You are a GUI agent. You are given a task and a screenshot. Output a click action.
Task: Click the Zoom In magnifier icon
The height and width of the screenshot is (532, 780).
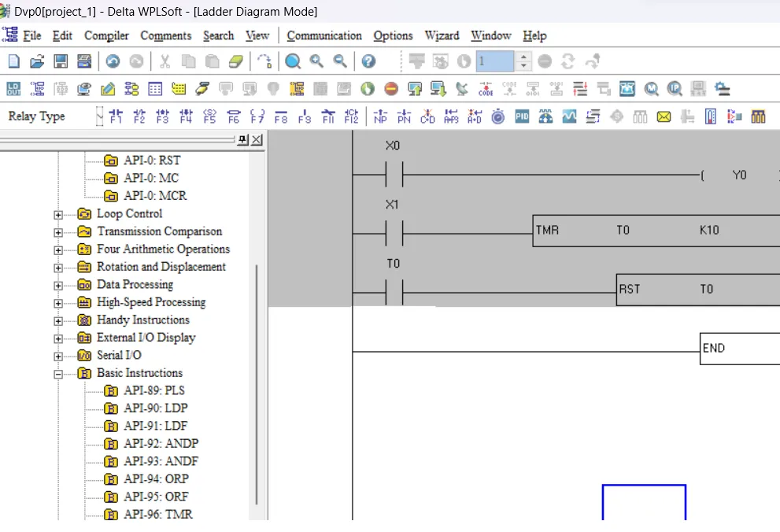(x=316, y=61)
